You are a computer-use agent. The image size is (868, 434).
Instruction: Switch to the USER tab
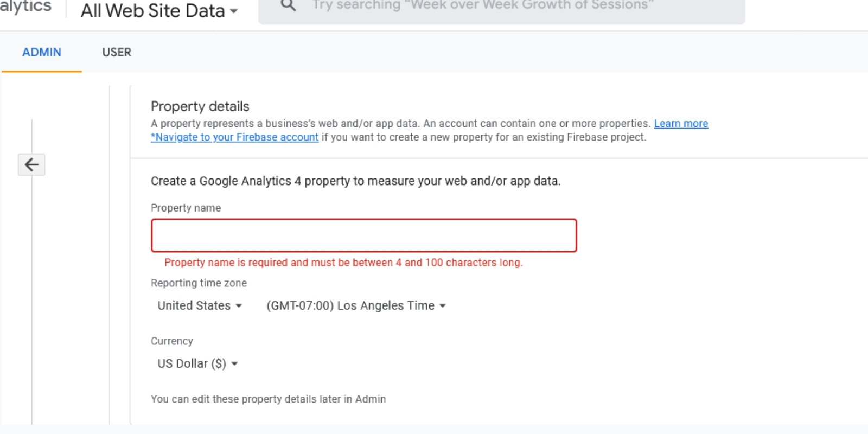click(116, 52)
